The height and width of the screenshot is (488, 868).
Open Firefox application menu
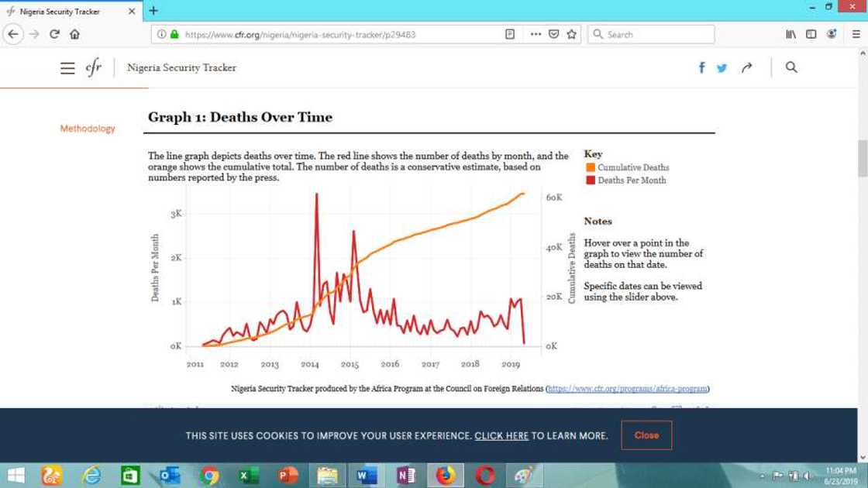853,34
